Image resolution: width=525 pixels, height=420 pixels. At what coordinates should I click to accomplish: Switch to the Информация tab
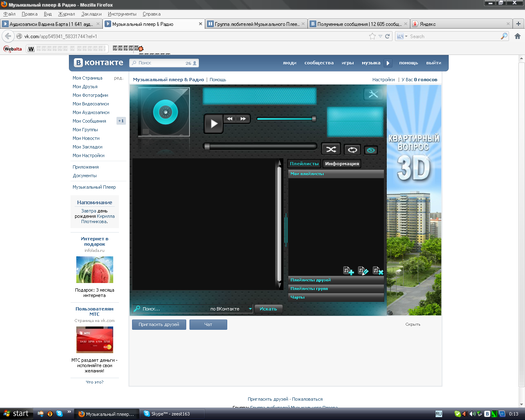click(342, 164)
